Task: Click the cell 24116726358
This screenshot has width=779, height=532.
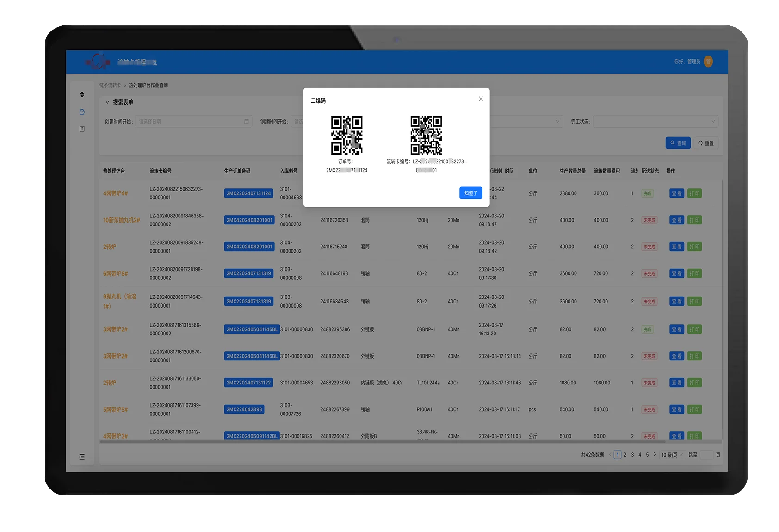Action: pyautogui.click(x=334, y=220)
